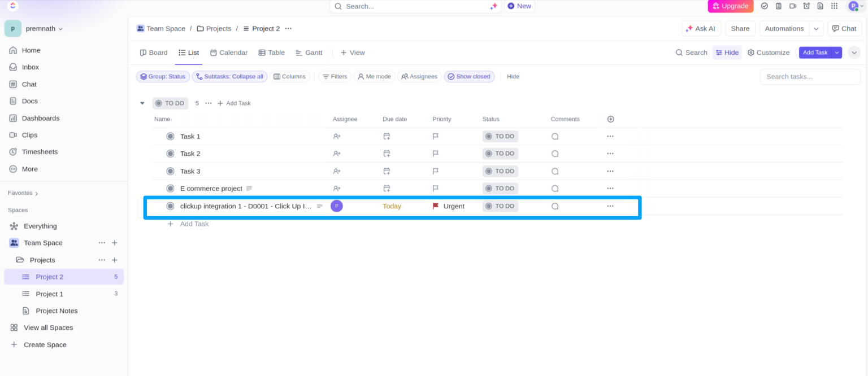Switch to the Calendar view tab
This screenshot has width=868, height=376.
point(229,53)
